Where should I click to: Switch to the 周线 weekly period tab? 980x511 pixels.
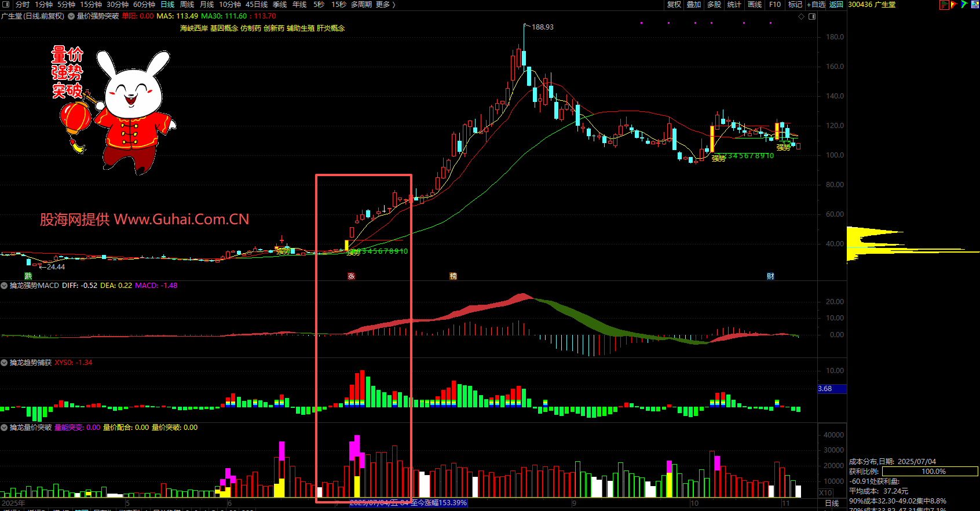tap(187, 5)
